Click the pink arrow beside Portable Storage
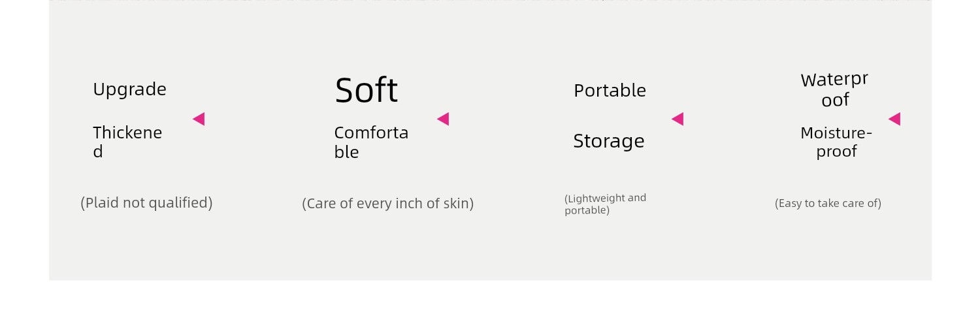The width and height of the screenshot is (980, 333). click(678, 119)
